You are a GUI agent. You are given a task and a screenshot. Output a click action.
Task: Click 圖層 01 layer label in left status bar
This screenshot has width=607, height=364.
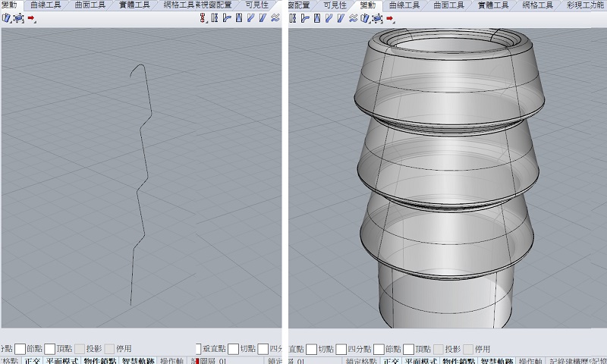[x=213, y=361]
